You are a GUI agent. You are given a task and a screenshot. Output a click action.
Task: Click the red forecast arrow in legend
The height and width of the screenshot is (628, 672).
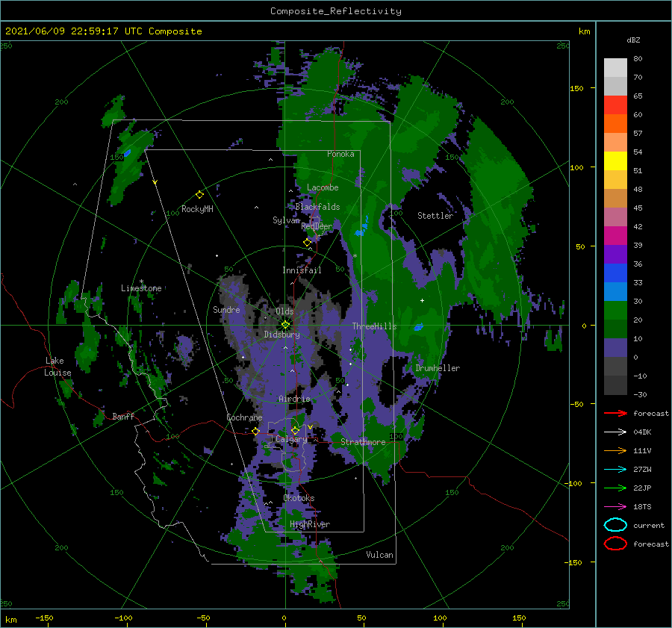[x=615, y=413]
